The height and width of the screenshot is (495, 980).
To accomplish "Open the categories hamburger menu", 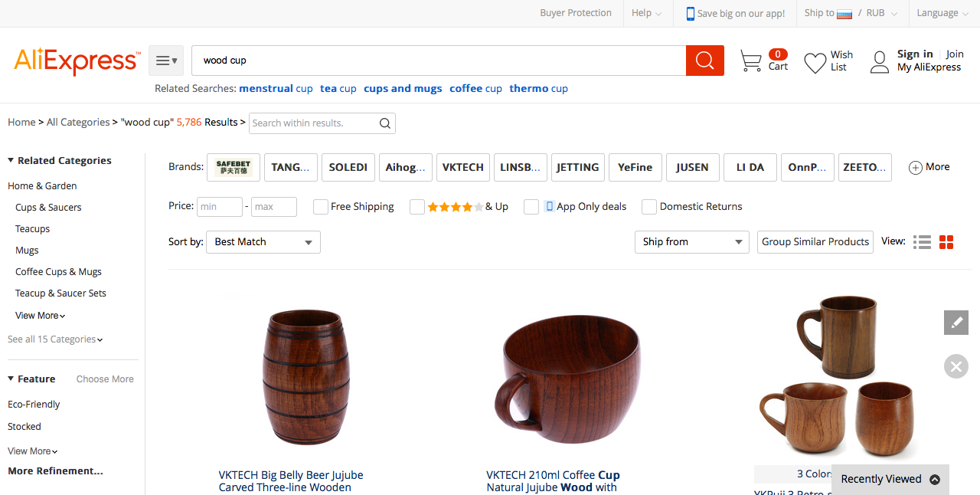I will pyautogui.click(x=166, y=61).
